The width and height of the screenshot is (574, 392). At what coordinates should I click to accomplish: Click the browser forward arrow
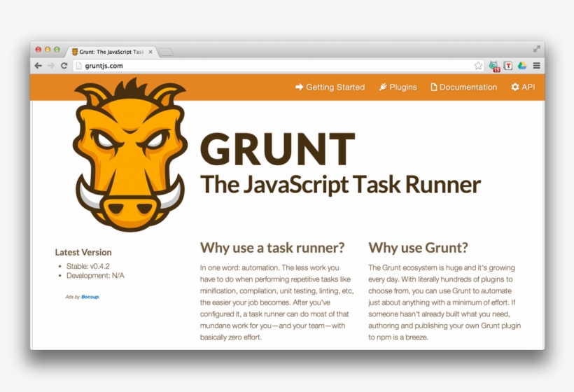point(50,66)
